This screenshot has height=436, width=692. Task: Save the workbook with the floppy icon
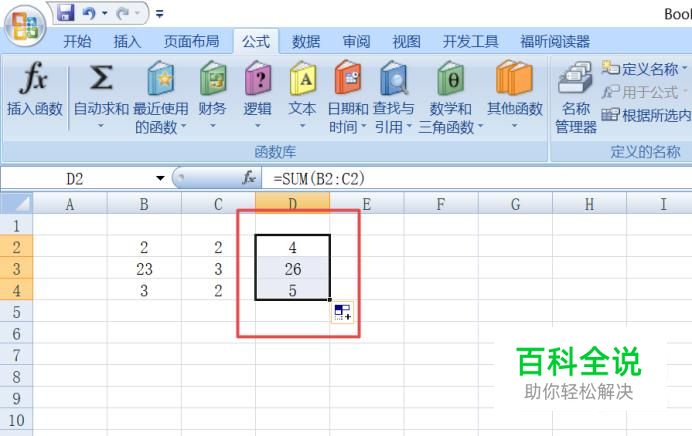point(66,13)
